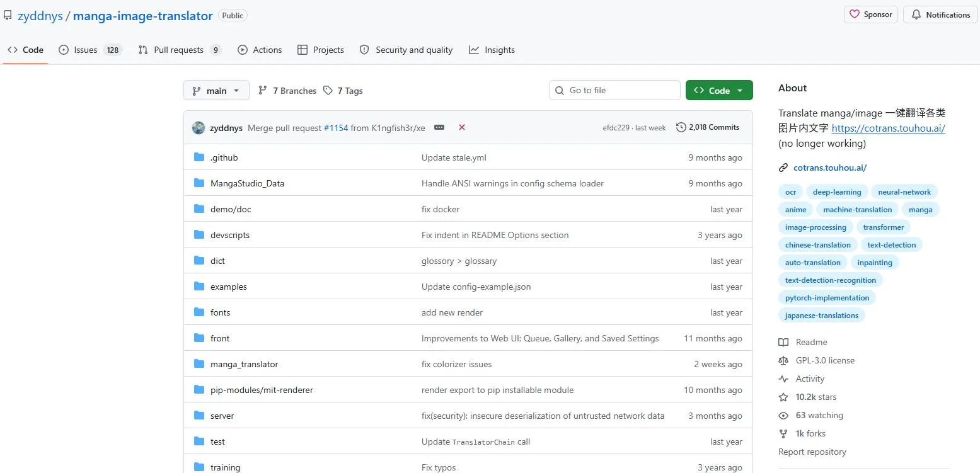Open the https://cotrans.touhou.ai/ description link

pos(889,128)
